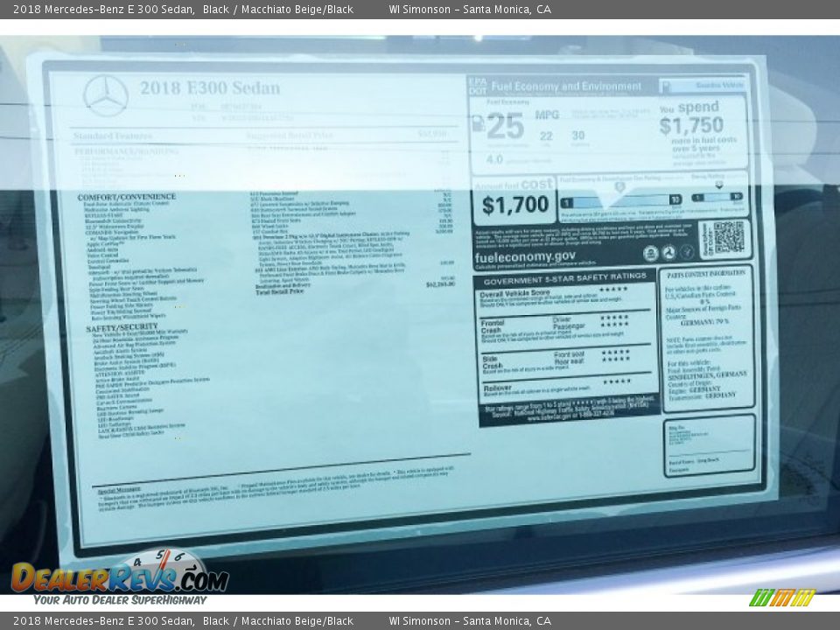
Task: Click the Rollover star rating
Action: click(x=615, y=381)
